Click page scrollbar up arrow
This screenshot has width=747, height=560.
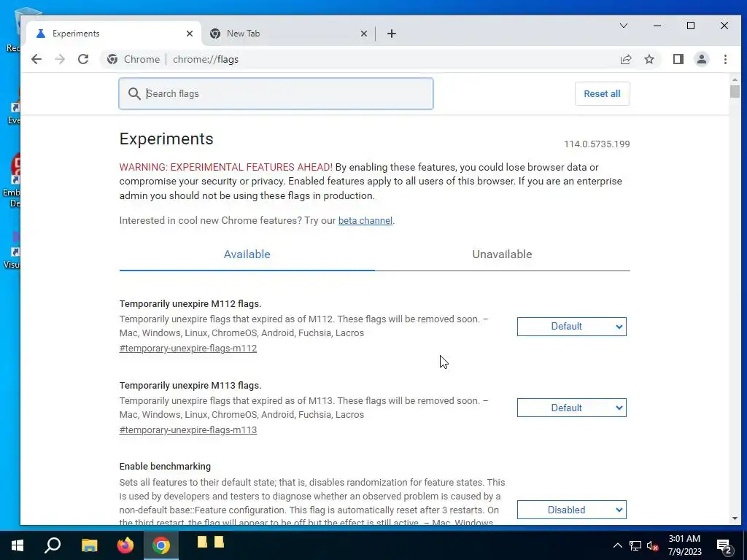(735, 79)
